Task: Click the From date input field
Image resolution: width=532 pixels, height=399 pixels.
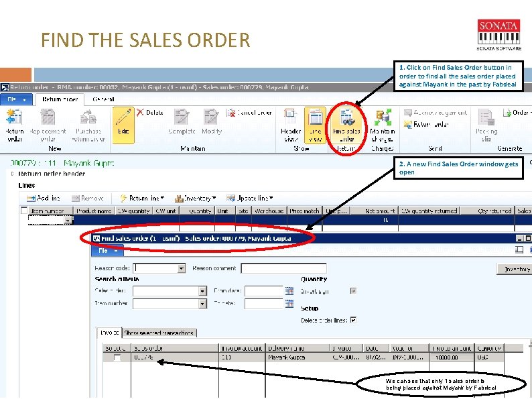Action: click(x=264, y=291)
